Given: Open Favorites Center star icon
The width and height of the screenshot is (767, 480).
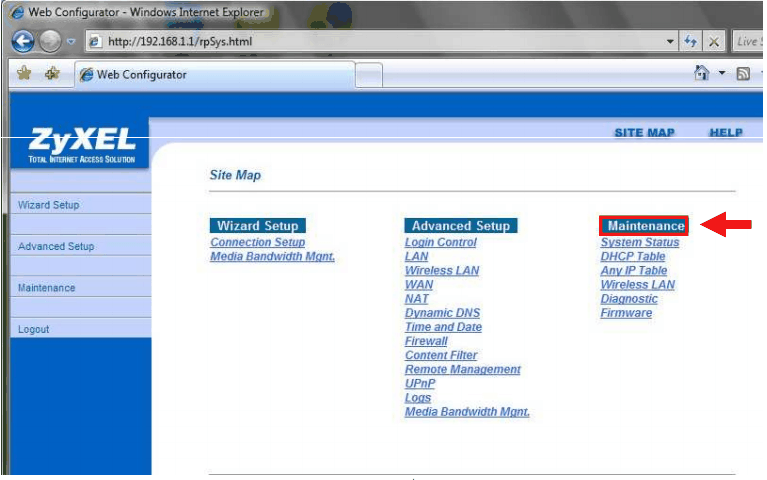Looking at the screenshot, I should (24, 74).
